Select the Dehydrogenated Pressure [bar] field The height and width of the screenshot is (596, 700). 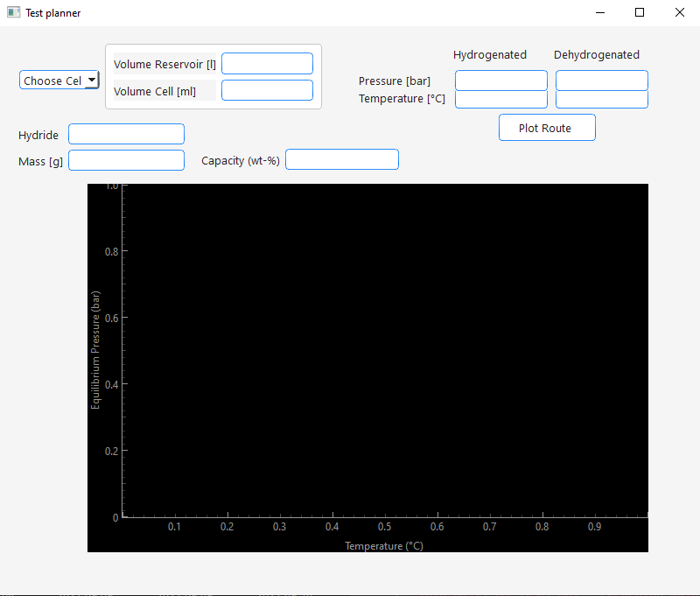click(x=601, y=81)
